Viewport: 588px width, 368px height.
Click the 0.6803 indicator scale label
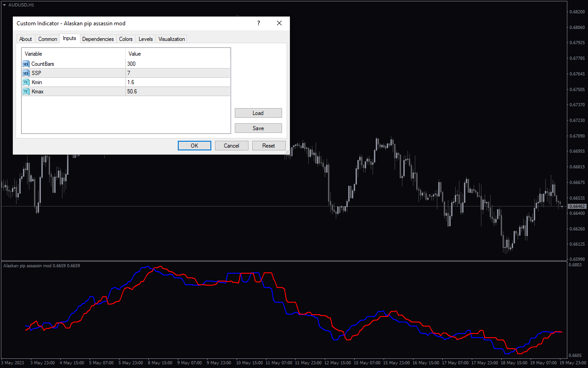coord(576,264)
